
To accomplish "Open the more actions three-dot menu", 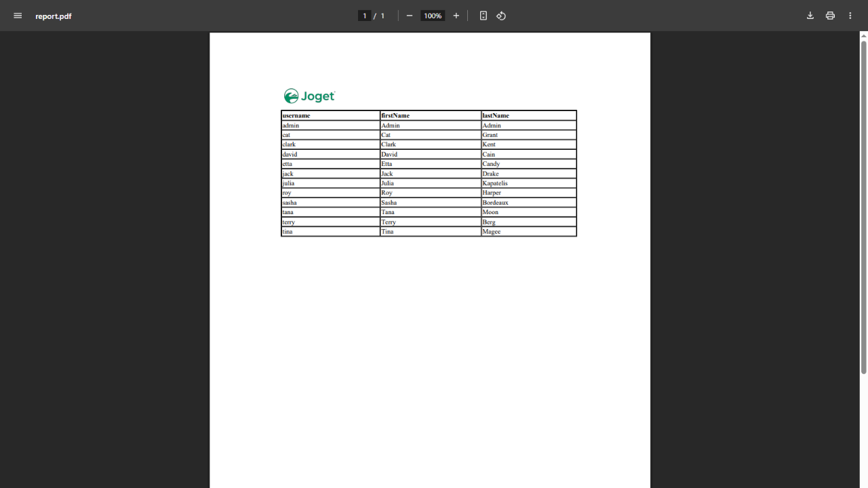I will 850,16.
